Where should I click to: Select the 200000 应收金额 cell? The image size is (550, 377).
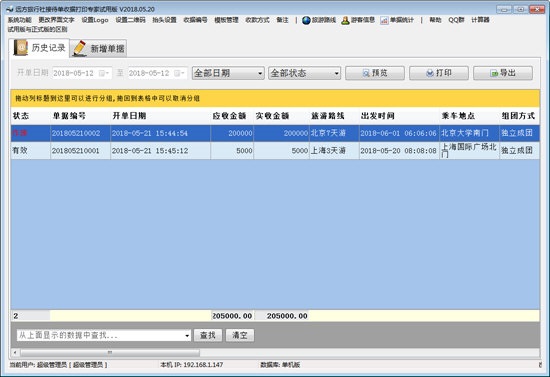click(x=232, y=133)
